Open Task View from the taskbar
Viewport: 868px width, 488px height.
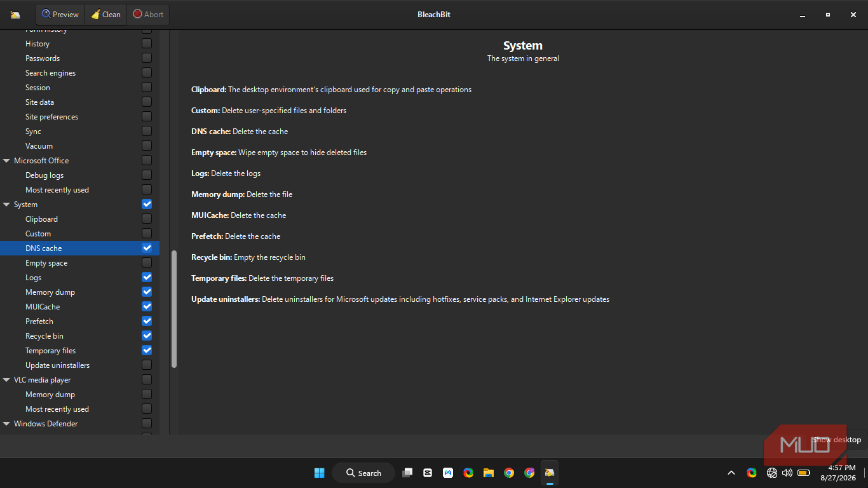[x=408, y=473]
